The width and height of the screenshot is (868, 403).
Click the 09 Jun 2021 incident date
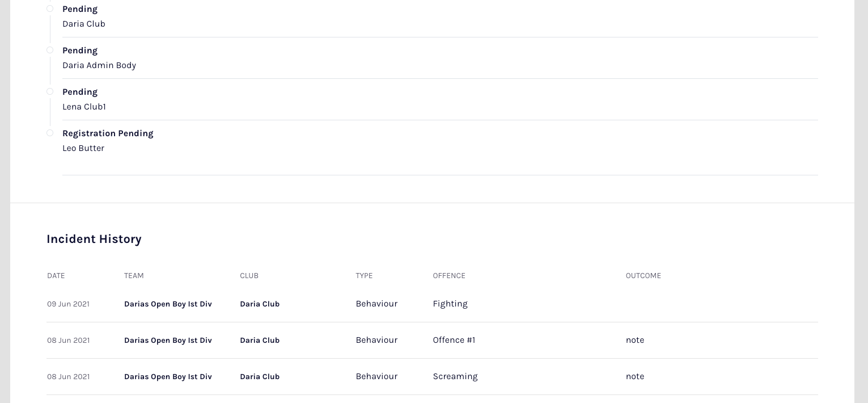[68, 304]
